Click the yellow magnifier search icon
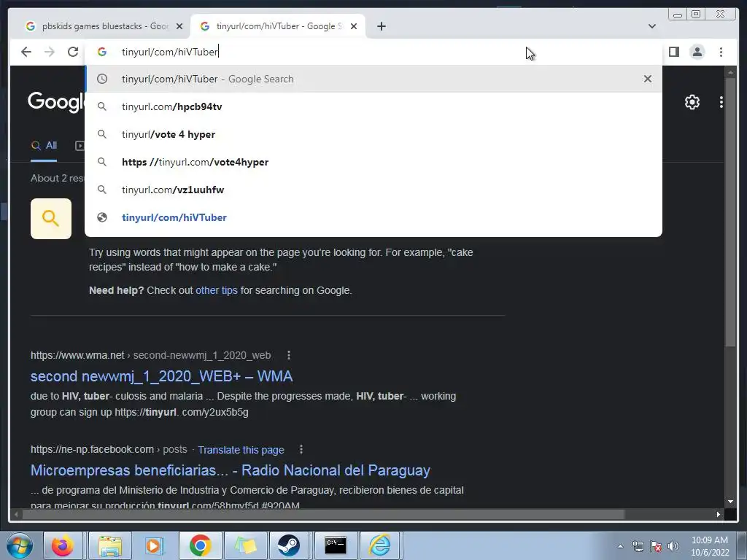 (51, 219)
